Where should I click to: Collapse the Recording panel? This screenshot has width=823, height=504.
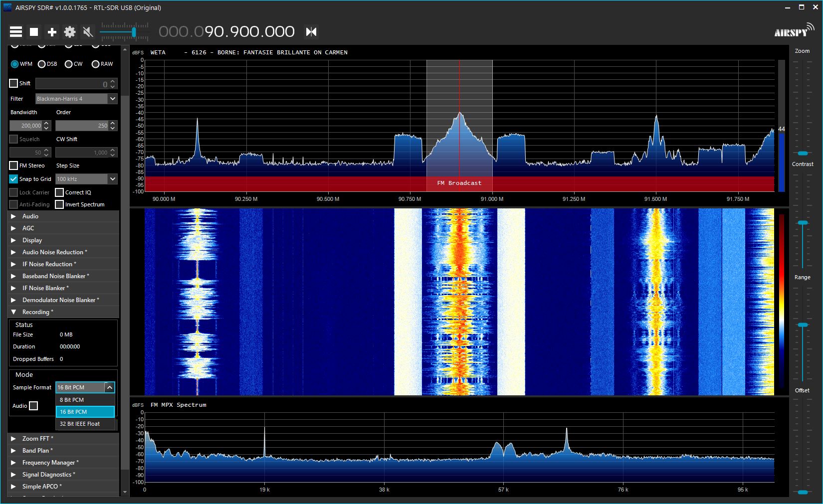pyautogui.click(x=63, y=312)
